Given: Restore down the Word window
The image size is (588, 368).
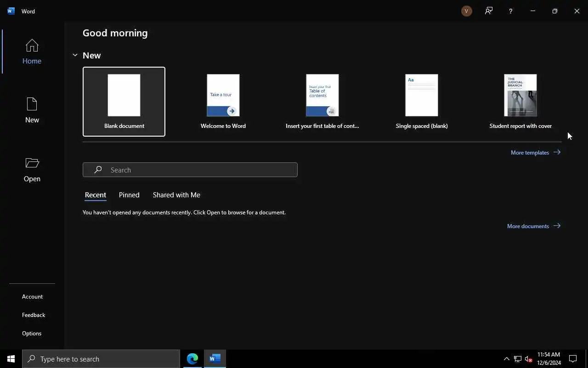Looking at the screenshot, I should (x=555, y=11).
